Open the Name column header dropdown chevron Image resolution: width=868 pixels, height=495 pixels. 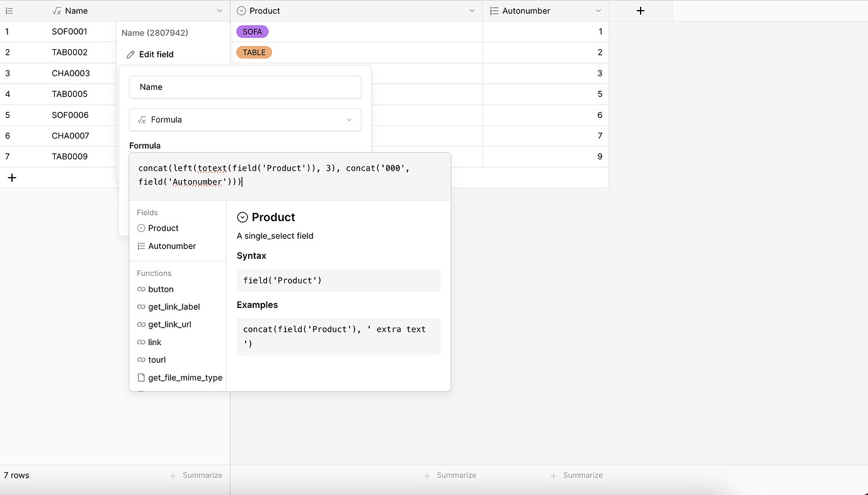(x=219, y=11)
